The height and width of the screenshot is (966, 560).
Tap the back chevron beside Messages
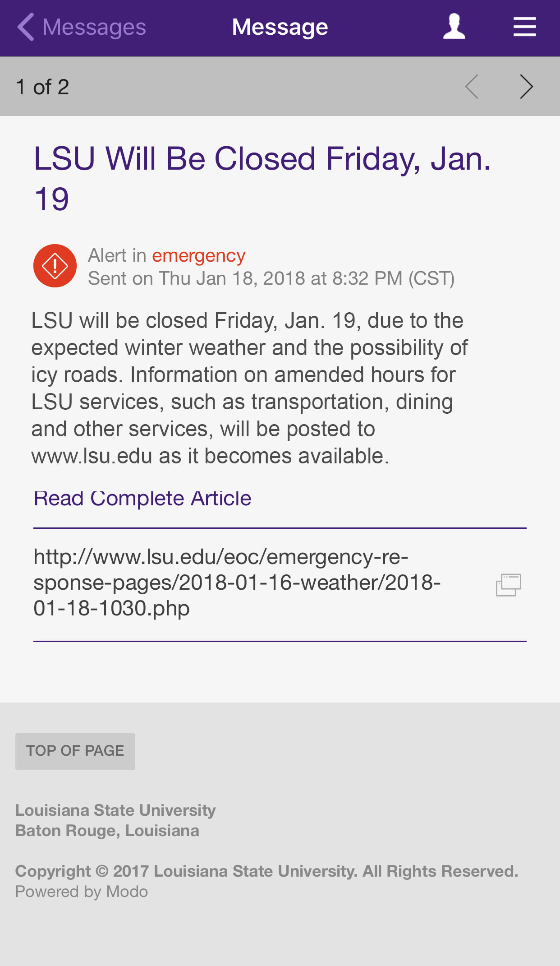[26, 27]
